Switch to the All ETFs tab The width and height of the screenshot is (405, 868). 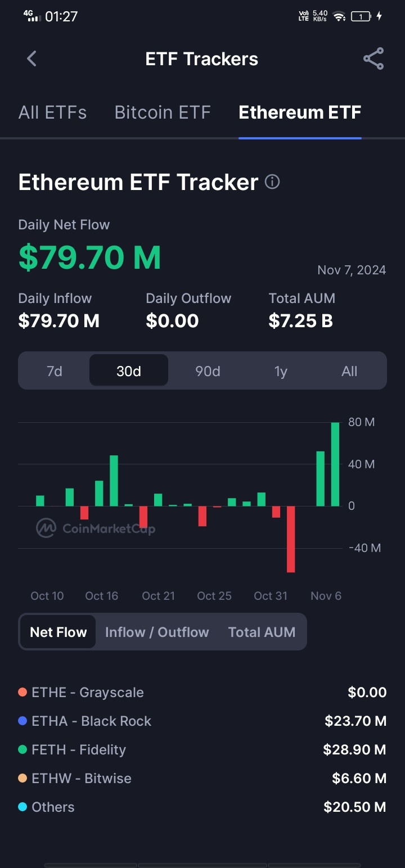52,112
